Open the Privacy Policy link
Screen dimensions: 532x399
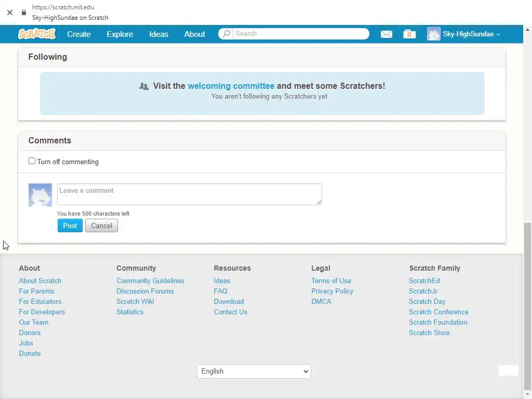tap(332, 291)
